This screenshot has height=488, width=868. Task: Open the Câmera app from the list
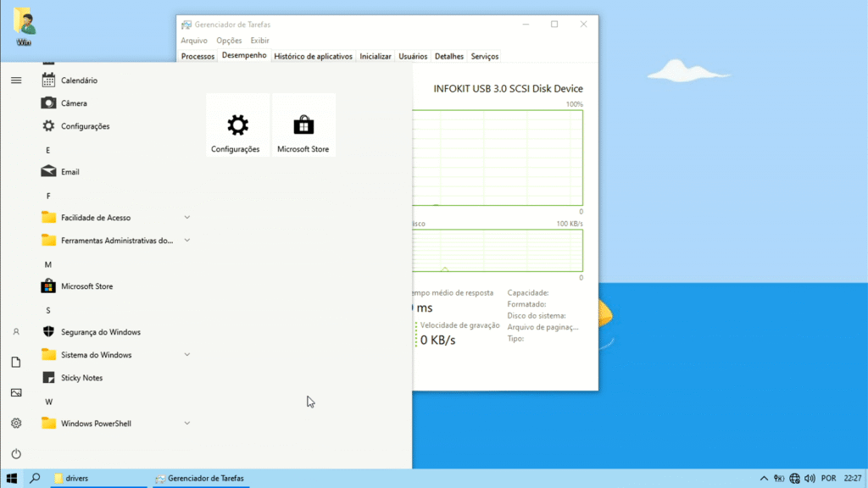tap(74, 103)
